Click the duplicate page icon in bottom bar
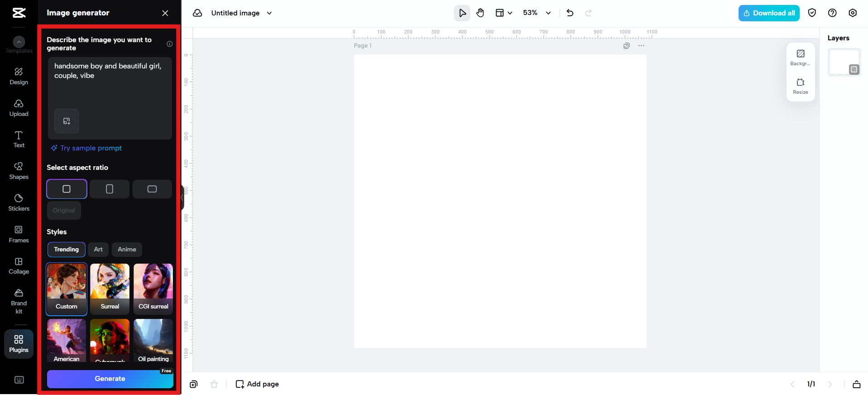This screenshot has width=868, height=395. 194,384
